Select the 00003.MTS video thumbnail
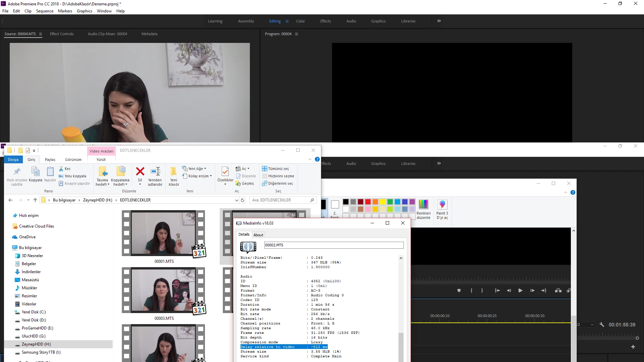The width and height of the screenshot is (644, 362). [164, 290]
